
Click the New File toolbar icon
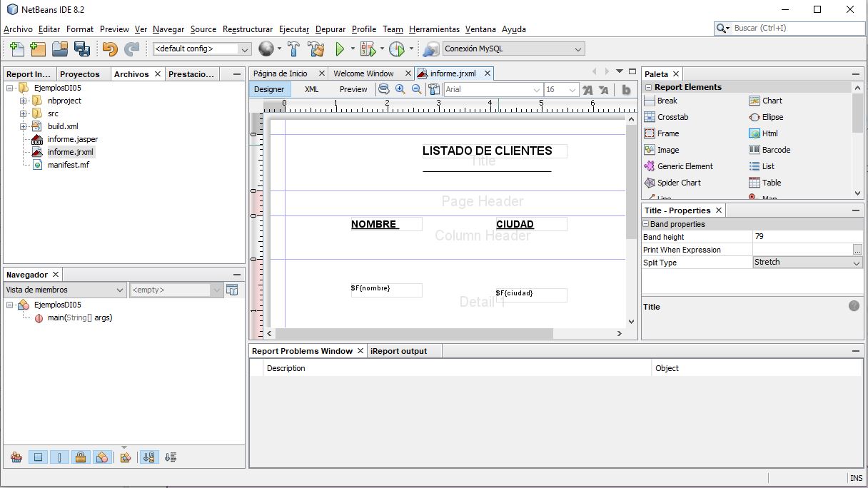click(16, 49)
